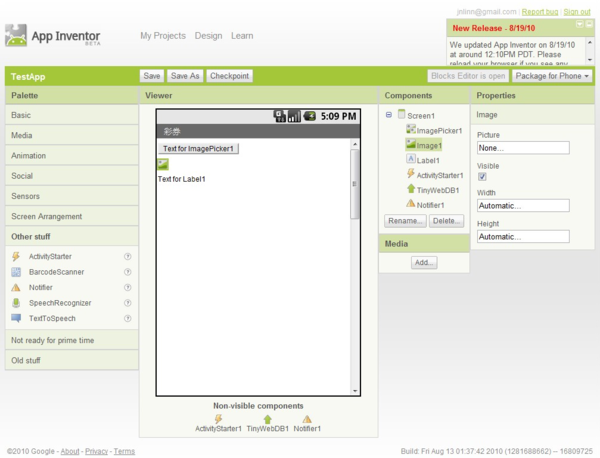The width and height of the screenshot is (600, 458).
Task: Select the ActivityStarter lightning icon in Palette
Action: coord(16,256)
